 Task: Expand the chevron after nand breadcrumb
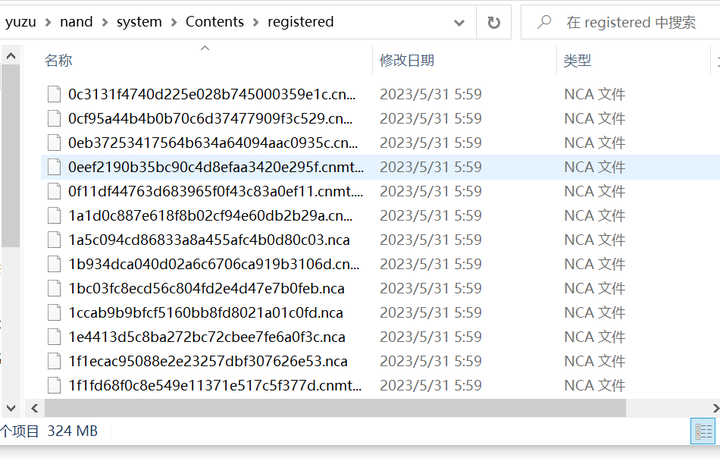pos(105,22)
